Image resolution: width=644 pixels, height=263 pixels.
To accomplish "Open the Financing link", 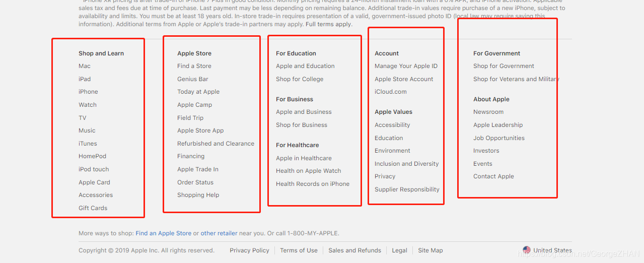I will (x=191, y=156).
